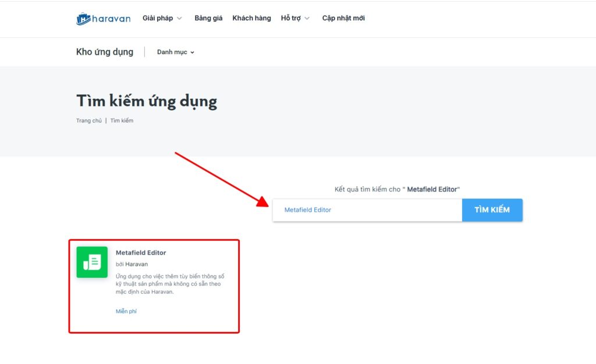Viewport: 596px width, 364px height.
Task: Click the Tìm kiếm ứng dụng page heading
Action: 146,101
